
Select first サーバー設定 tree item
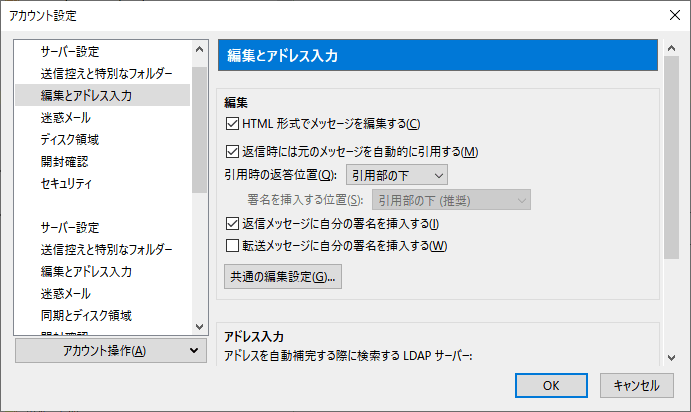pos(70,52)
